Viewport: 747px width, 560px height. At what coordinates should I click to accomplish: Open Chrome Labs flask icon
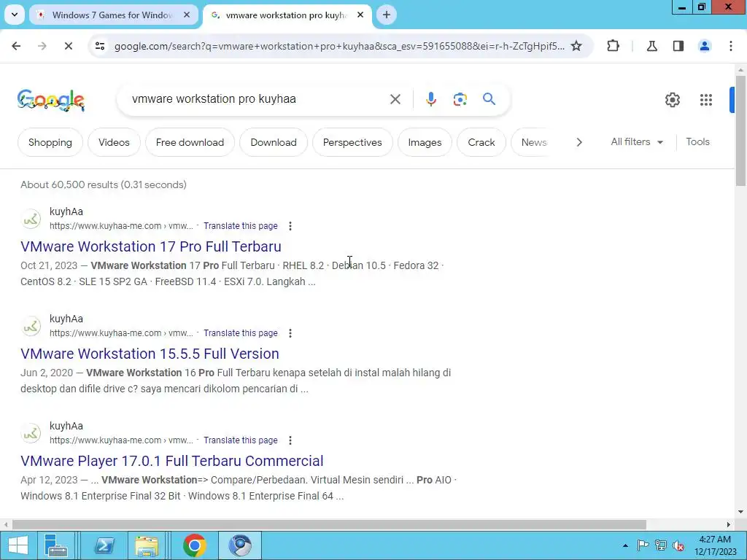(x=651, y=46)
